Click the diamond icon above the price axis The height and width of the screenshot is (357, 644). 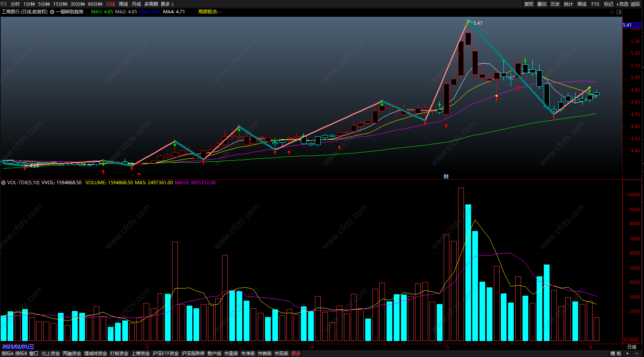pos(612,12)
